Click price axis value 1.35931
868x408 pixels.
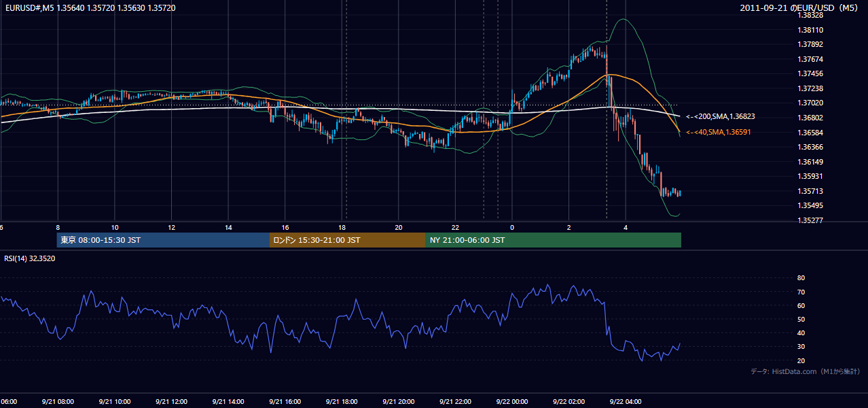[x=810, y=176]
